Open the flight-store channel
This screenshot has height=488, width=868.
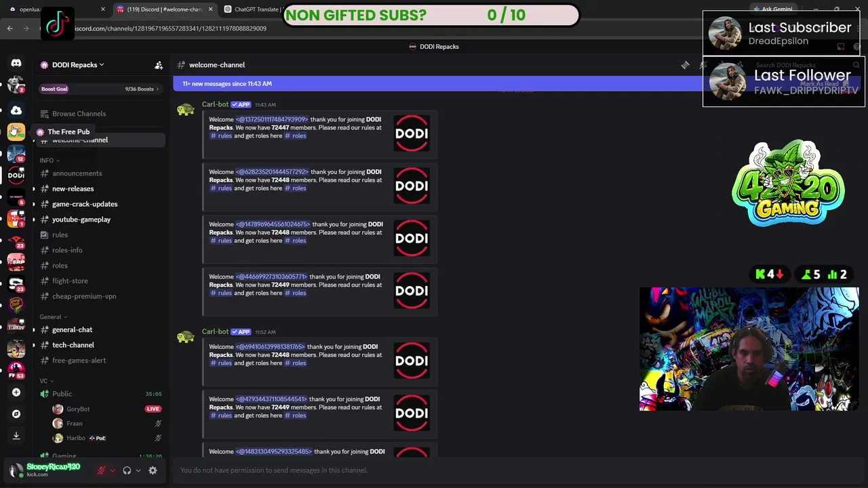pyautogui.click(x=100, y=281)
